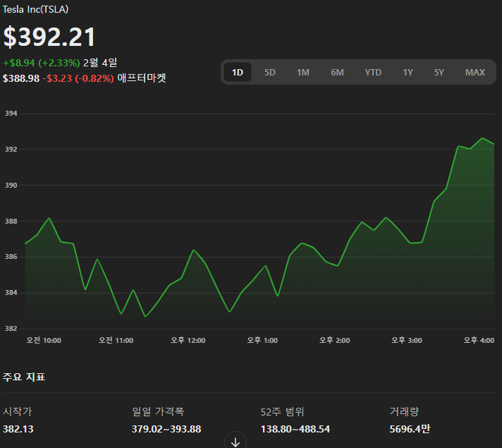The width and height of the screenshot is (502, 448).
Task: Click the chart line's lowest dip after 11:00
Action: click(x=145, y=317)
